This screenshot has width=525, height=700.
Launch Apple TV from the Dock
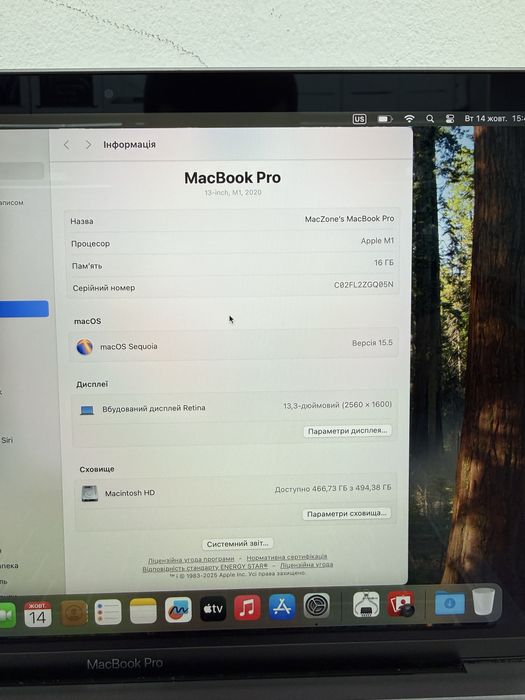point(213,608)
